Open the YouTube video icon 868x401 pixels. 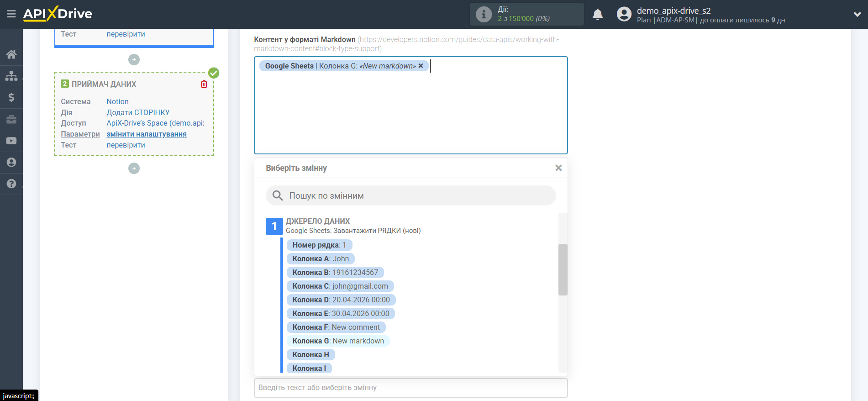pyautogui.click(x=11, y=141)
